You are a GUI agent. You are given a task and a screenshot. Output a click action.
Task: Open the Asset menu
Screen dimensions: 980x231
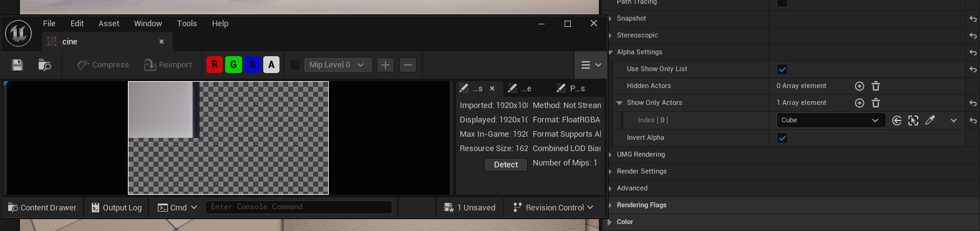pyautogui.click(x=109, y=24)
